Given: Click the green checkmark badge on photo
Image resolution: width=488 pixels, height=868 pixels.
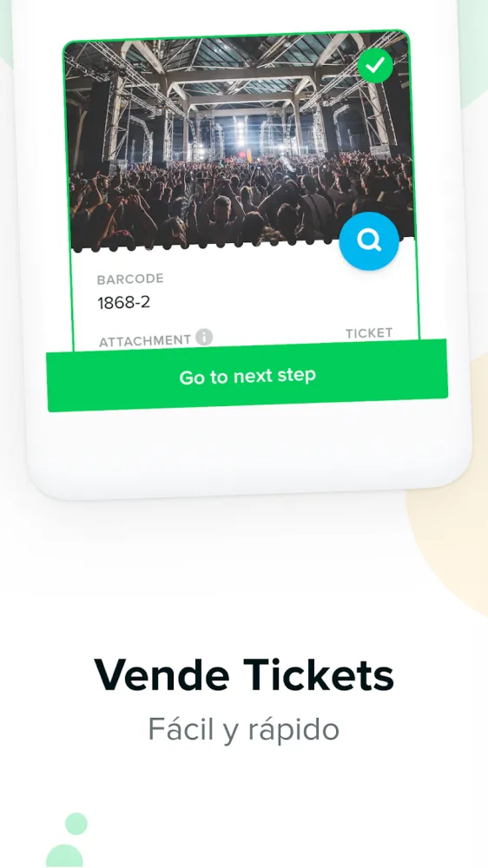Looking at the screenshot, I should [x=375, y=65].
